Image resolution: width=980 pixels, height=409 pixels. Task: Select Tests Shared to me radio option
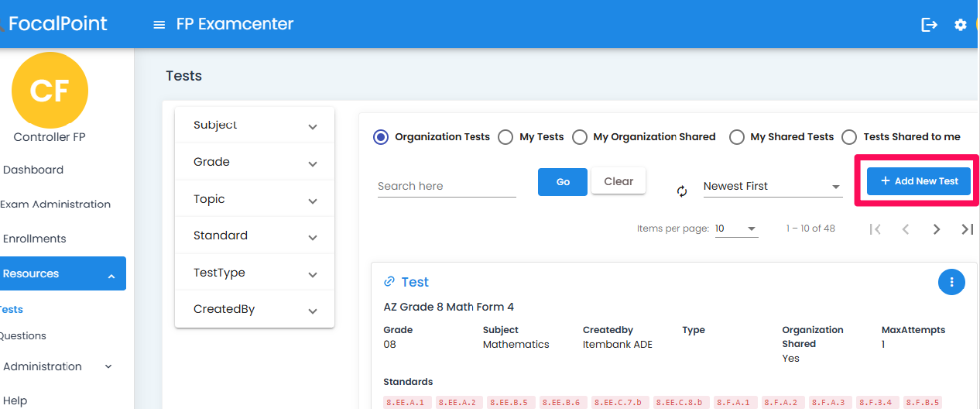pos(849,137)
